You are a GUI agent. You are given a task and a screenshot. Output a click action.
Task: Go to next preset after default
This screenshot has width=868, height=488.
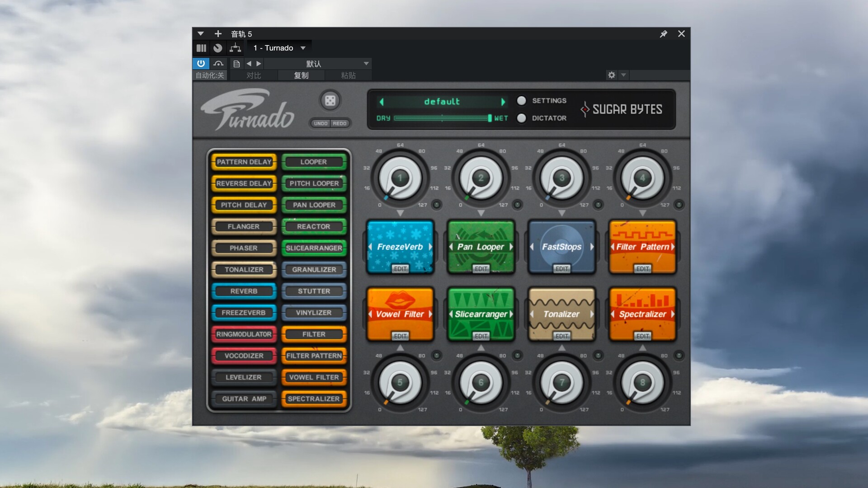point(503,102)
